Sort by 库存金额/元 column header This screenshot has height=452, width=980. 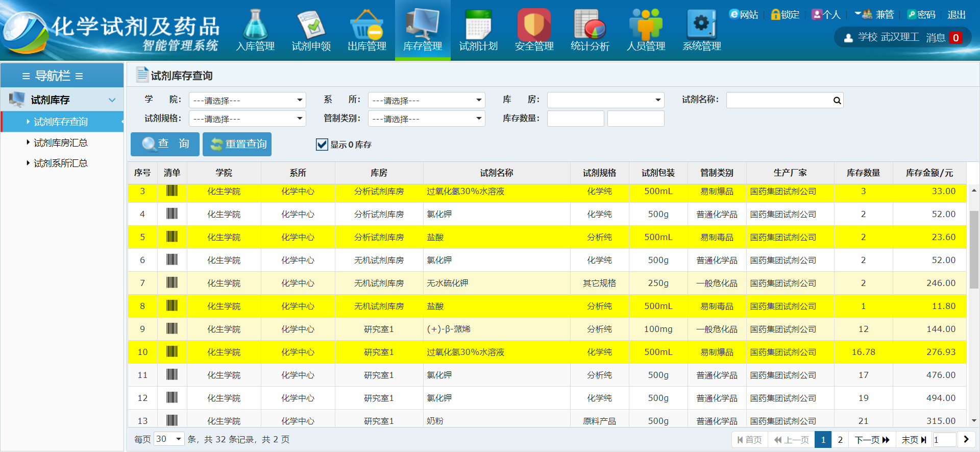(929, 173)
